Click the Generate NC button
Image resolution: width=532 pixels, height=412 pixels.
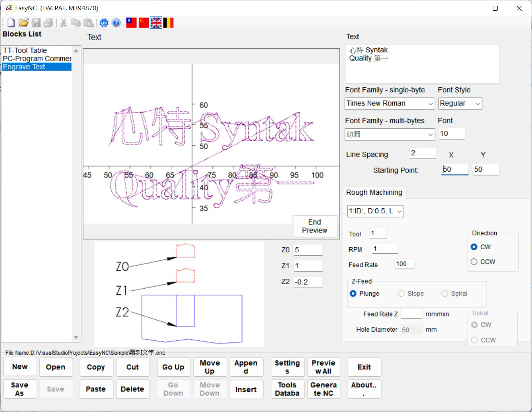tap(324, 389)
